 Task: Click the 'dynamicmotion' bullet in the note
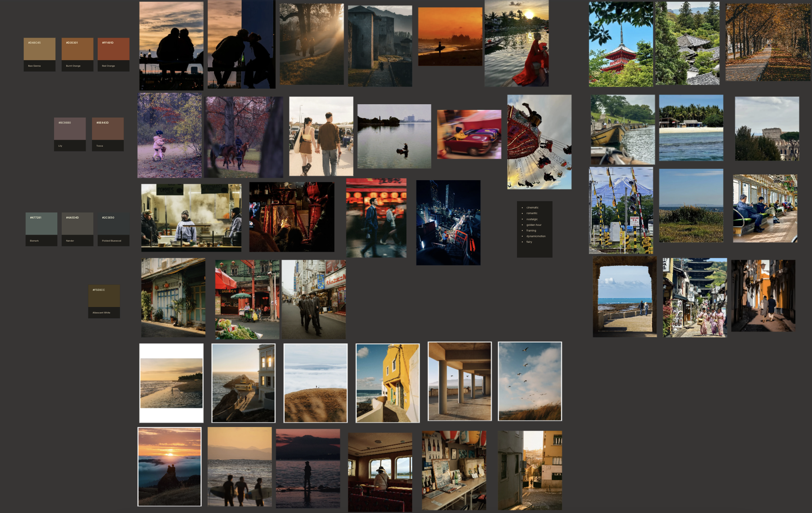(536, 236)
